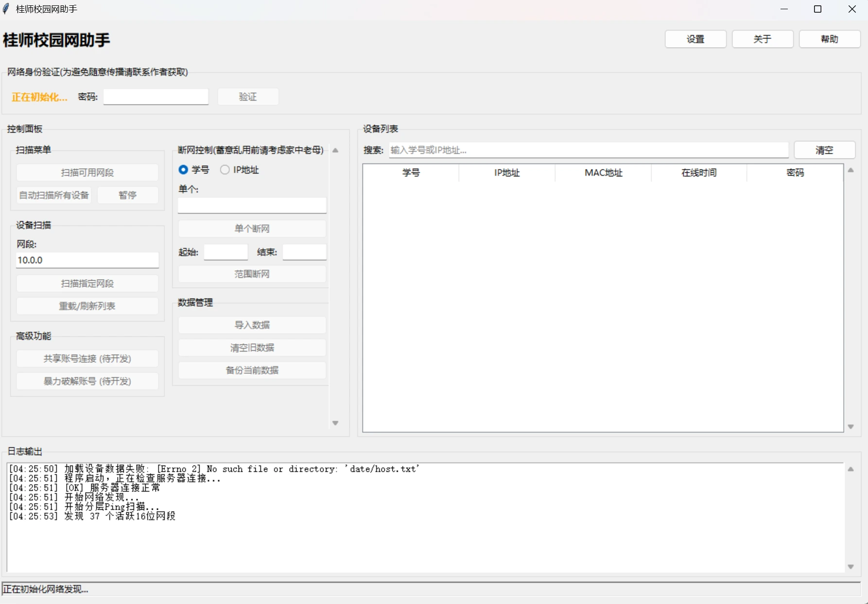Click the 密码 password input field
868x604 pixels.
[x=156, y=96]
